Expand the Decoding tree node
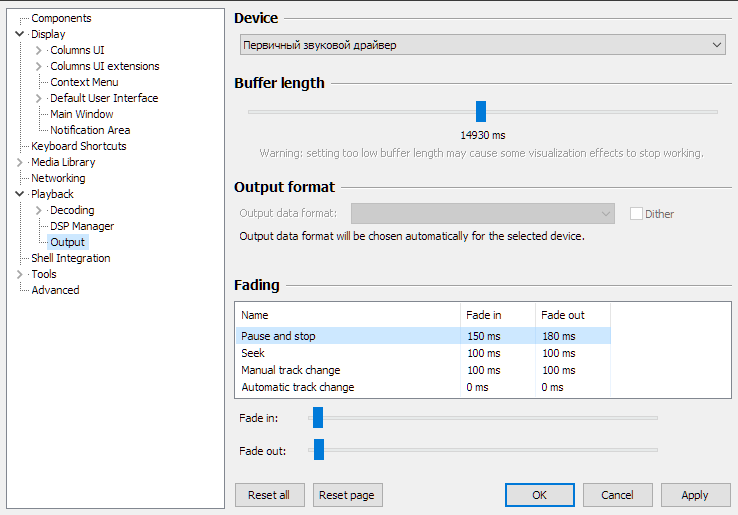Image resolution: width=738 pixels, height=515 pixels. click(39, 210)
